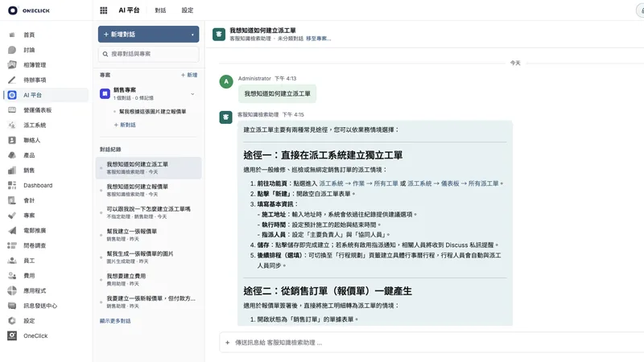Open conversation 可以跟我說一下怎麼建立派工單嗎
This screenshot has height=362, width=644.
point(149,212)
